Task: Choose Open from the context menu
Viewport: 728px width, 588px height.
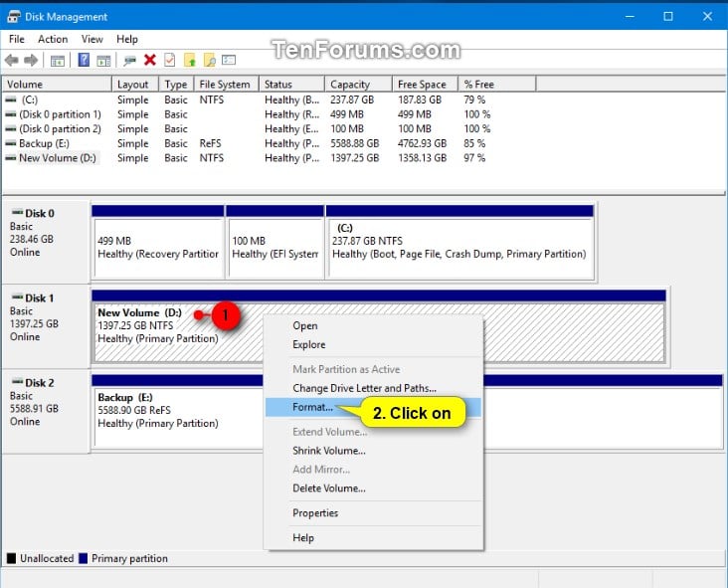Action: (374, 326)
